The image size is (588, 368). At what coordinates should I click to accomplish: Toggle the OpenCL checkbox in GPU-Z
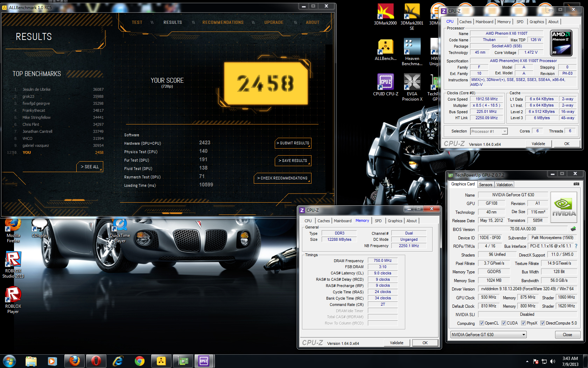[x=482, y=323]
